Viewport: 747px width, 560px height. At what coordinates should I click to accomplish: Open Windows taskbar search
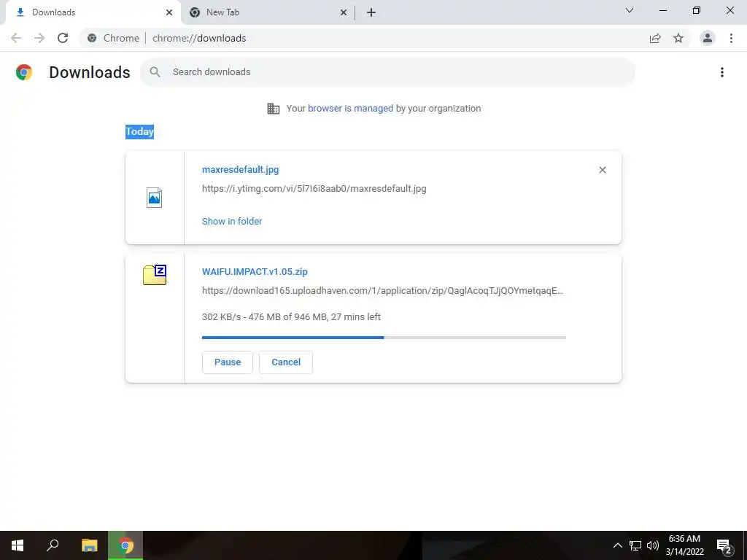coord(53,545)
